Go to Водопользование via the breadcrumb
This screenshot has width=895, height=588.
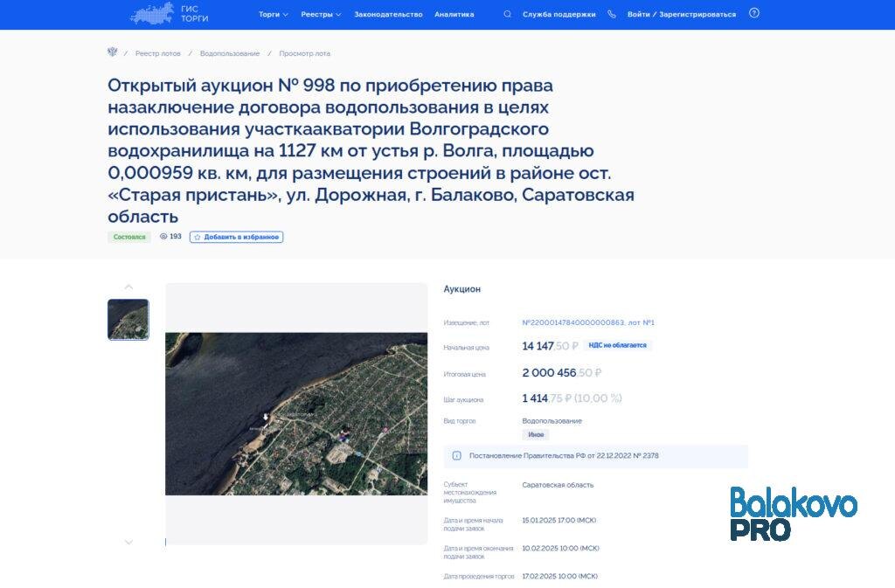[x=232, y=52]
